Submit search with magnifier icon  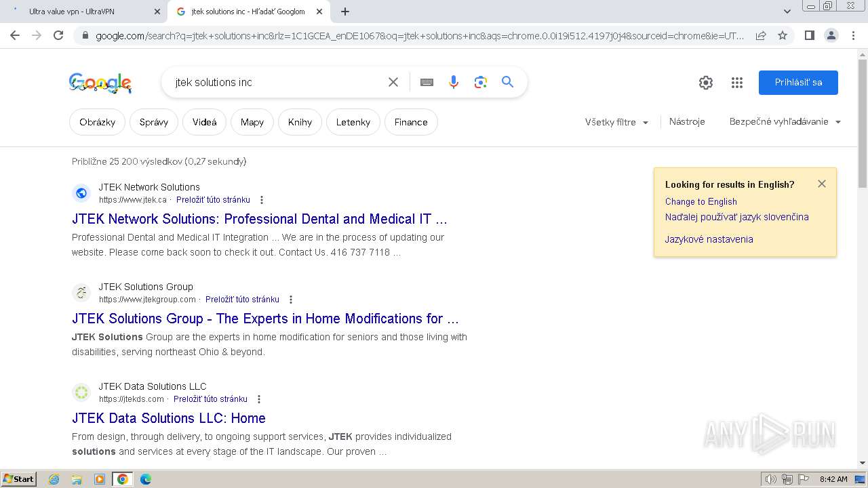(x=507, y=82)
